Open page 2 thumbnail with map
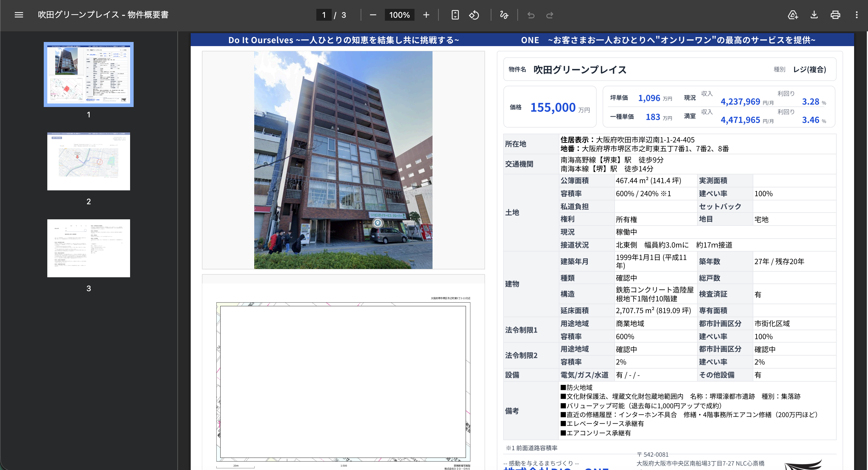 click(89, 161)
